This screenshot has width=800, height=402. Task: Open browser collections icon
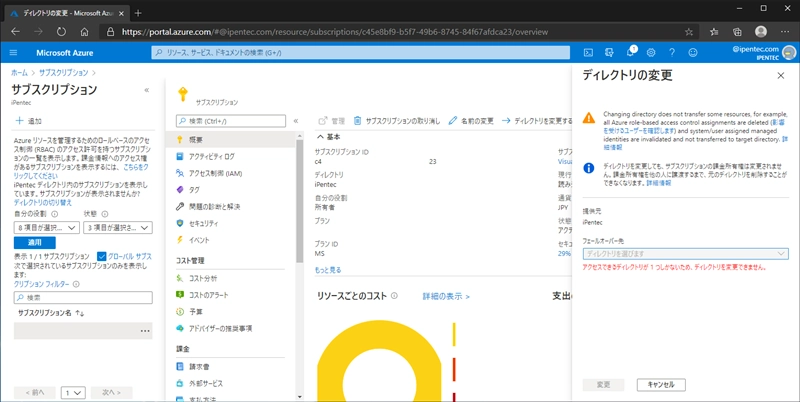737,32
